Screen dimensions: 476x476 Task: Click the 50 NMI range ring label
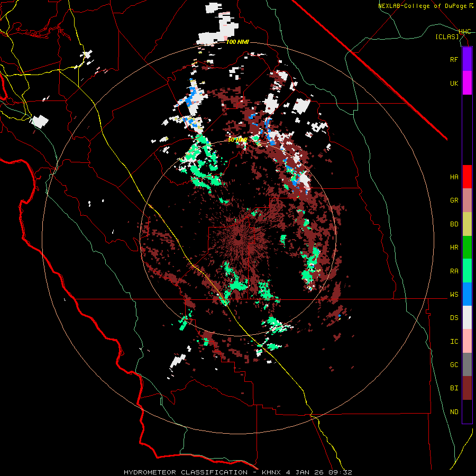237,140
